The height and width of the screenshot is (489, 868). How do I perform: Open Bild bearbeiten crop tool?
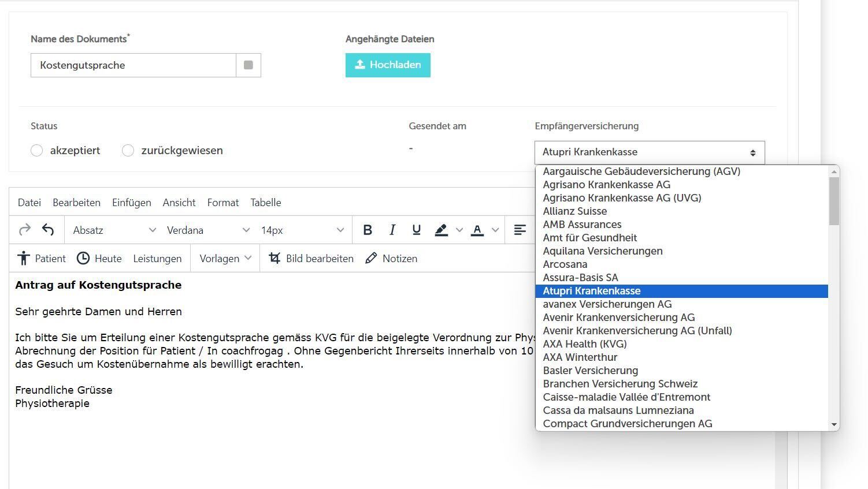(311, 259)
